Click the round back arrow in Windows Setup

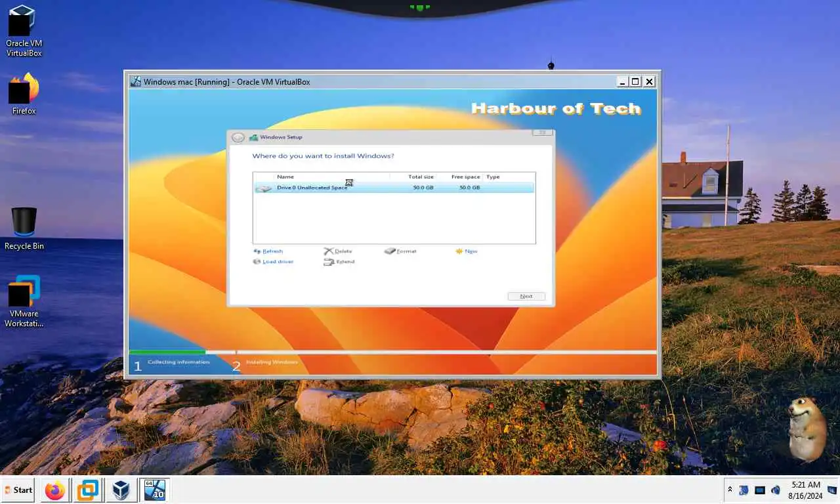[238, 137]
